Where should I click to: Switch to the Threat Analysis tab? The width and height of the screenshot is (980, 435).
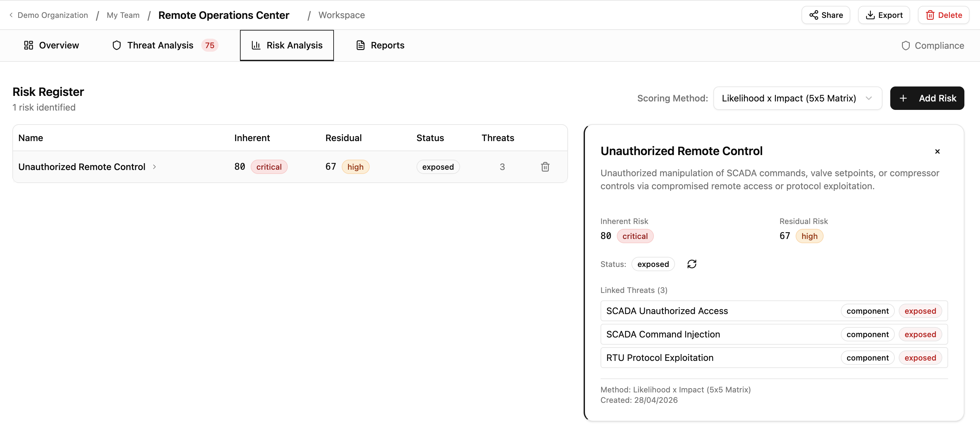click(165, 45)
